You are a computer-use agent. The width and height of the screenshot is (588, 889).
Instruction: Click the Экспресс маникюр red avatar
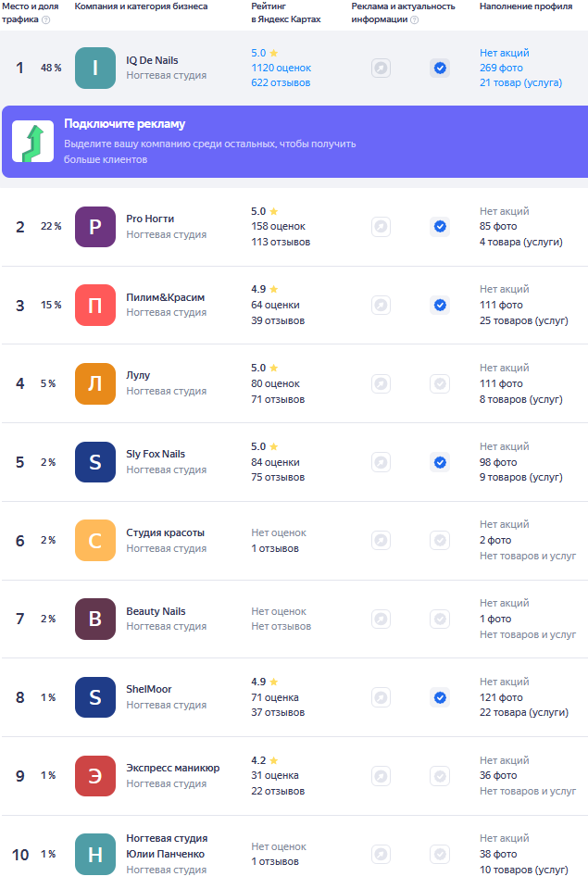(x=95, y=776)
